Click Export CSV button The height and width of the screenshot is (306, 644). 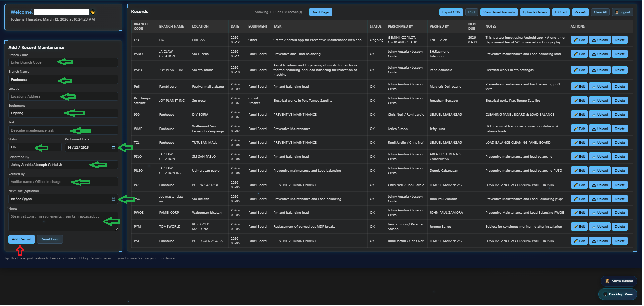(451, 12)
